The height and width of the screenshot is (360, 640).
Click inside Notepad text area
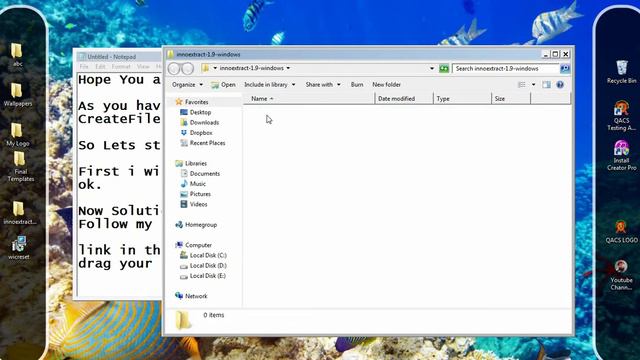[119, 184]
